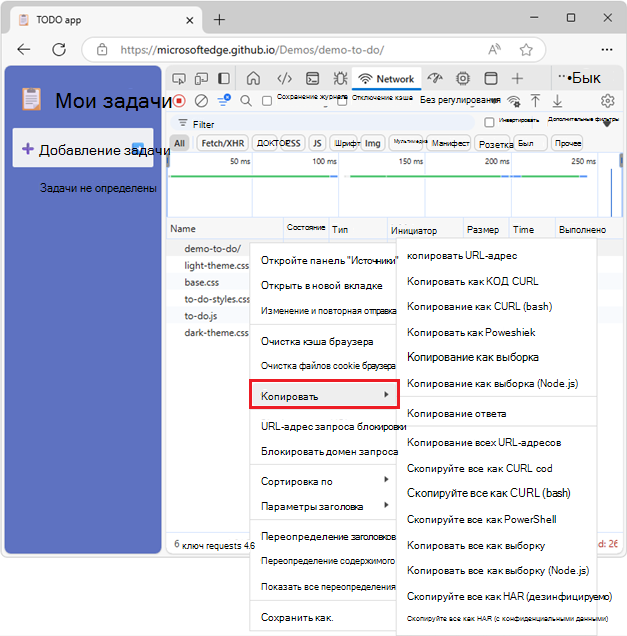
Task: Choose Блокировать домен запроса
Action: click(322, 451)
